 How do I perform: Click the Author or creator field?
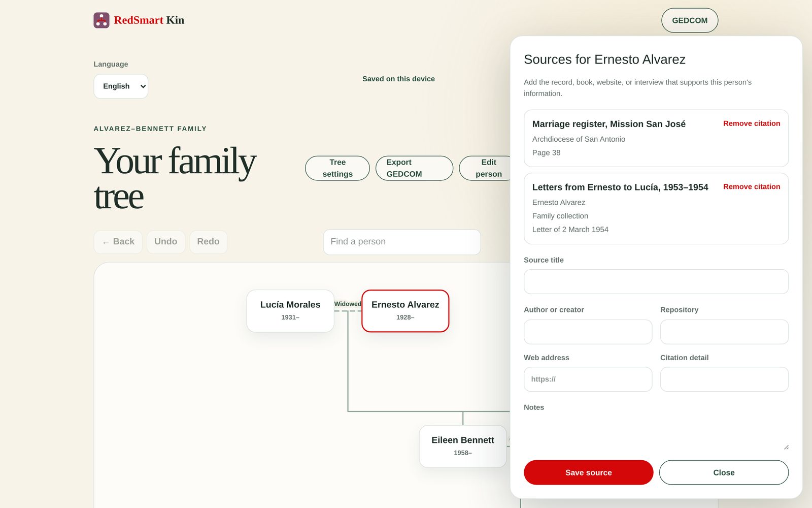click(588, 332)
